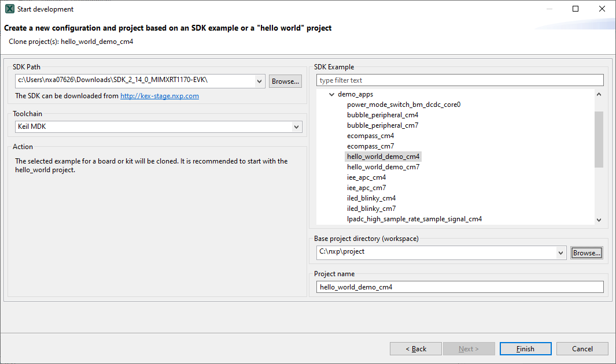Screen dimensions: 616x364
Task: Go back to the previous wizard page
Action: point(415,348)
